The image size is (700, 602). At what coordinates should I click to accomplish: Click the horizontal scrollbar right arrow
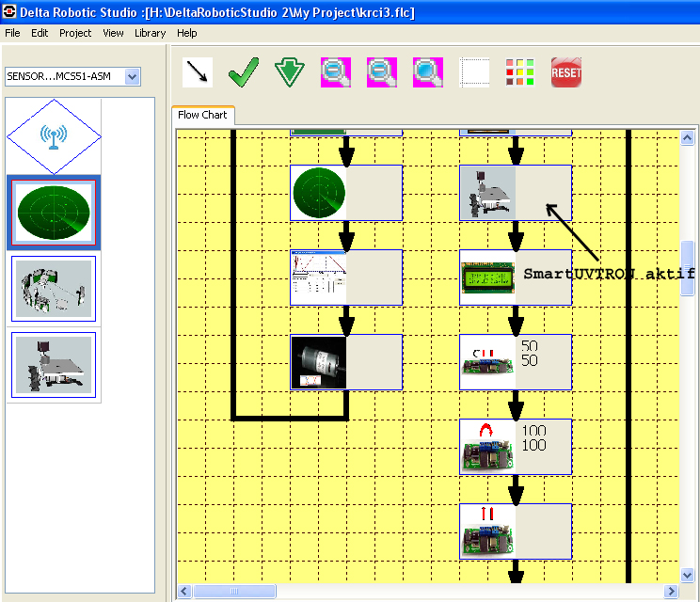672,592
